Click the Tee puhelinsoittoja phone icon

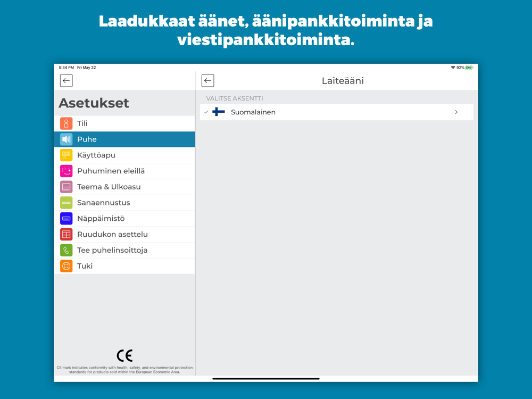(66, 250)
